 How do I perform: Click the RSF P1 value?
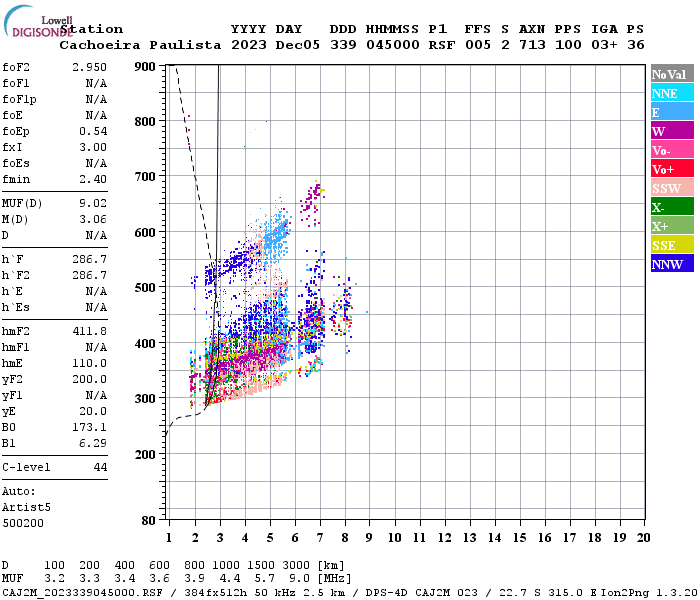442,45
